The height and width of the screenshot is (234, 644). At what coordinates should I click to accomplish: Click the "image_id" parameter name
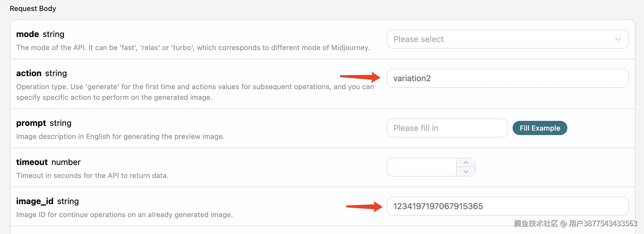(x=35, y=201)
